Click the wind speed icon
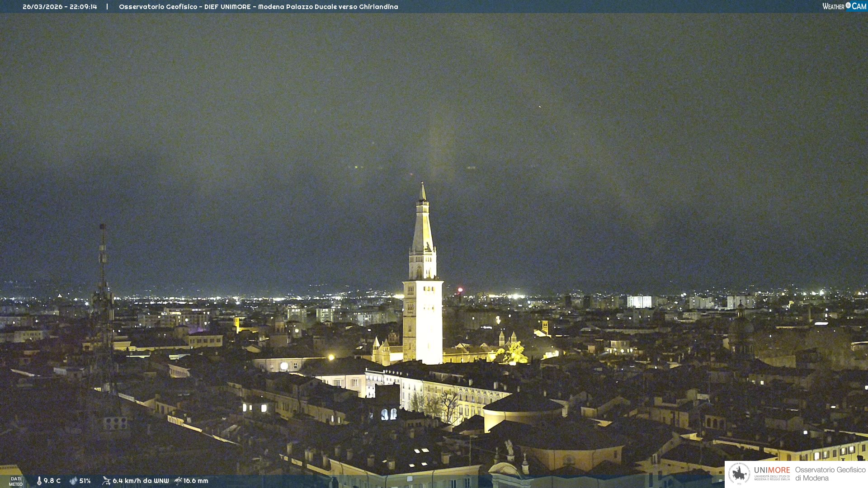The height and width of the screenshot is (488, 868). [x=106, y=481]
